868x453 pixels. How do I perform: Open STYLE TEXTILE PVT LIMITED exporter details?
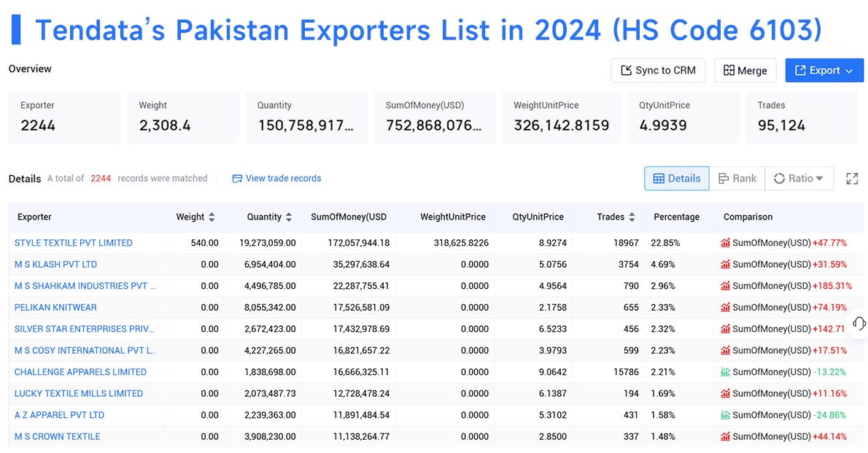point(73,242)
